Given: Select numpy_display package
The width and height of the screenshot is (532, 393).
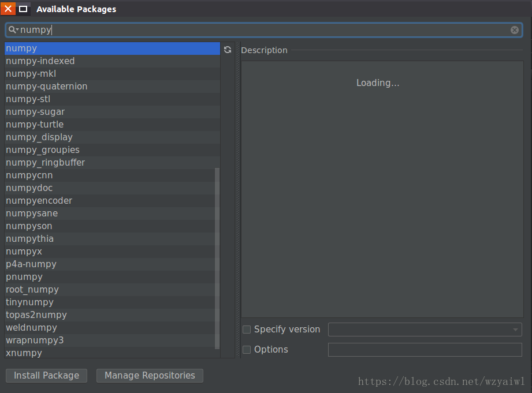Looking at the screenshot, I should point(112,137).
